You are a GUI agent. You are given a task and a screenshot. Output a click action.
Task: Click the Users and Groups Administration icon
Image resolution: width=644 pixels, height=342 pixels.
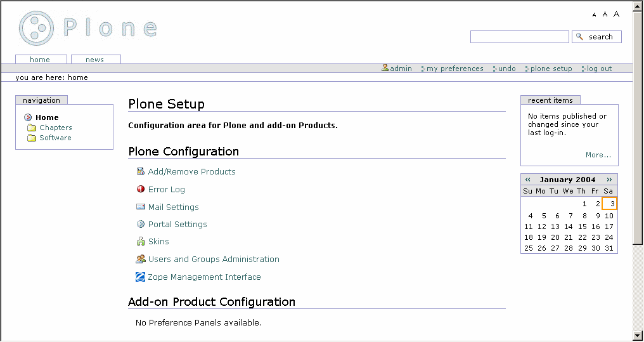141,259
